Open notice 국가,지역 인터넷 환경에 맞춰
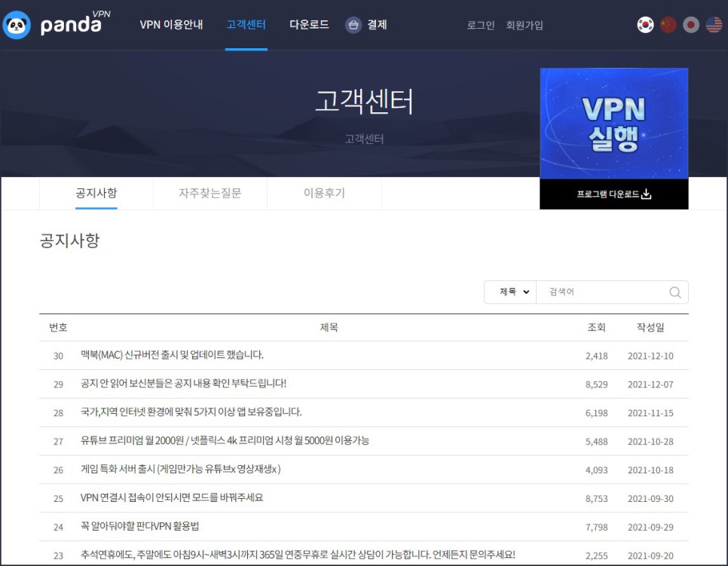The image size is (728, 566). click(191, 412)
